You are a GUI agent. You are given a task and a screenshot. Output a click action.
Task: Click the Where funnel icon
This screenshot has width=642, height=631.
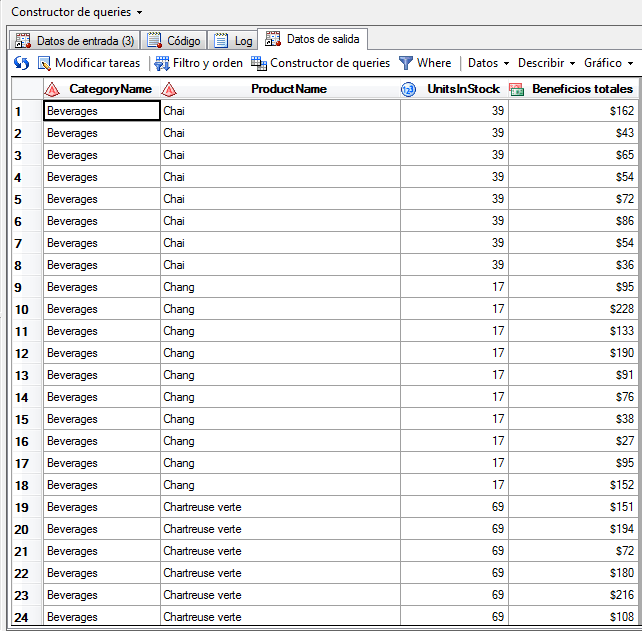click(x=406, y=63)
